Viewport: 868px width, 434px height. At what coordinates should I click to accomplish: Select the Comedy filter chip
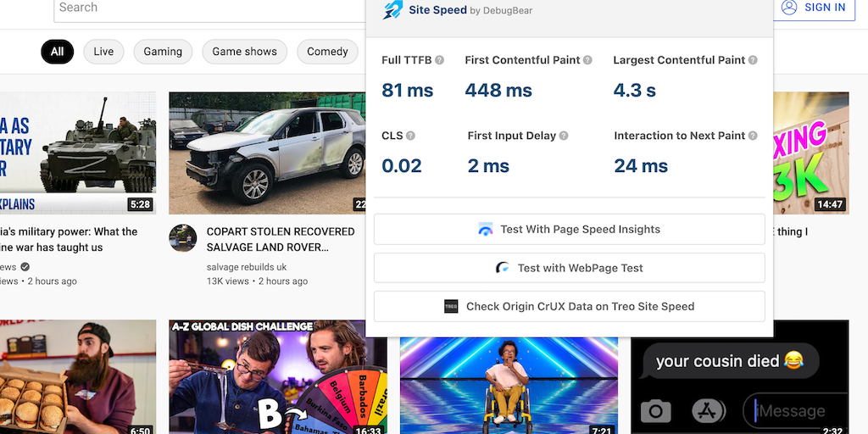[x=328, y=52]
